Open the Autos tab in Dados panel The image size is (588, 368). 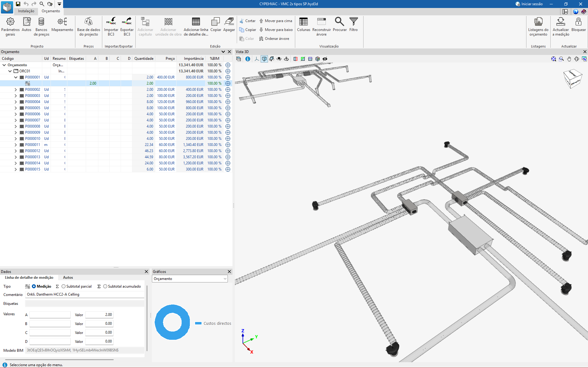68,278
